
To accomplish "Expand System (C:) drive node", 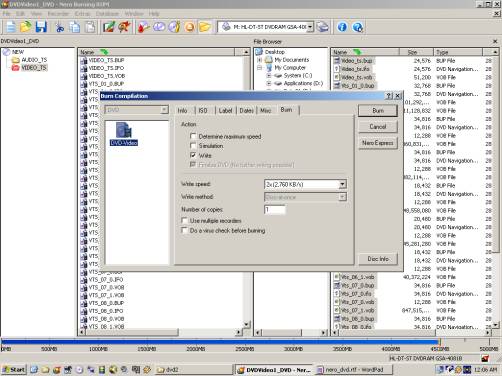I will [269, 76].
